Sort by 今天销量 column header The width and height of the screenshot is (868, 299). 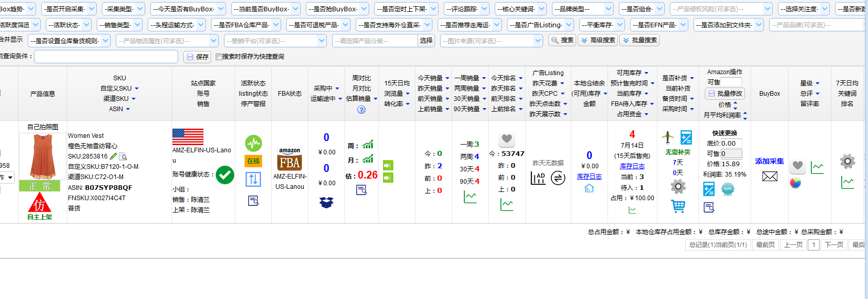pyautogui.click(x=433, y=78)
